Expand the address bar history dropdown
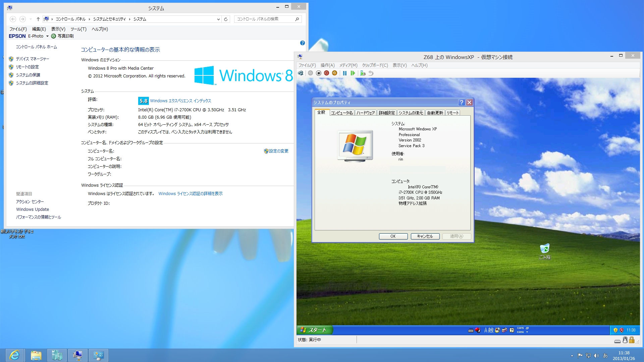This screenshot has height=362, width=644. pos(218,19)
